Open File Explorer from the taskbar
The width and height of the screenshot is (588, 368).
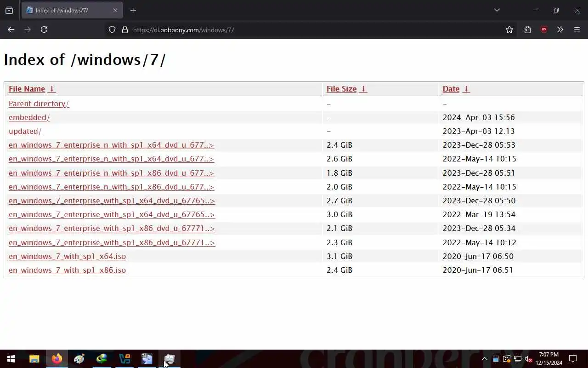click(x=34, y=359)
